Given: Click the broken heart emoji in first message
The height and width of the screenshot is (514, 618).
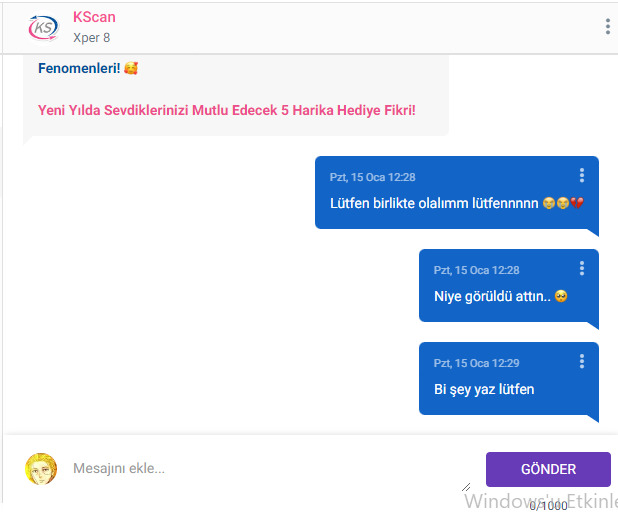Looking at the screenshot, I should point(577,203).
